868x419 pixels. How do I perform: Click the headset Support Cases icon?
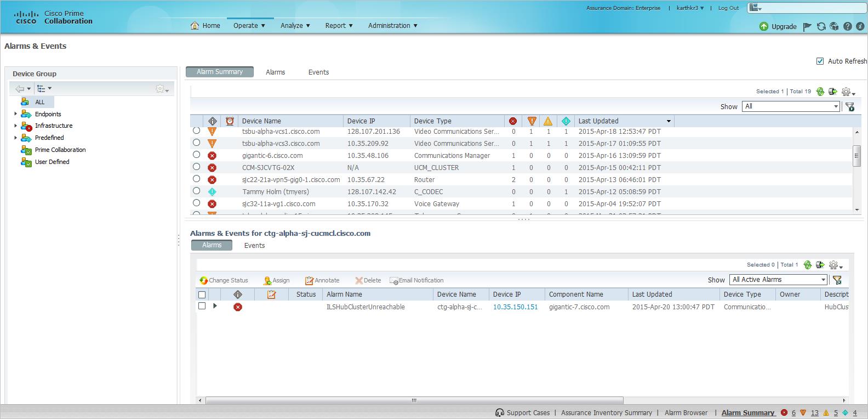[x=499, y=413]
